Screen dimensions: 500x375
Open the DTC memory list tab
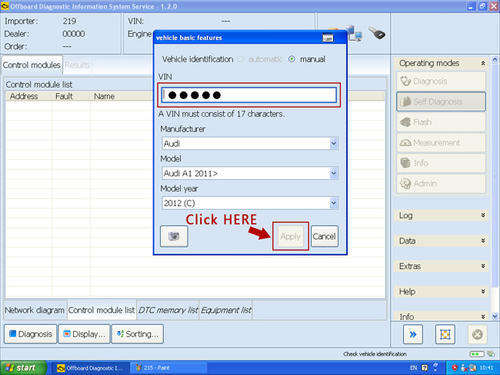pyautogui.click(x=168, y=310)
